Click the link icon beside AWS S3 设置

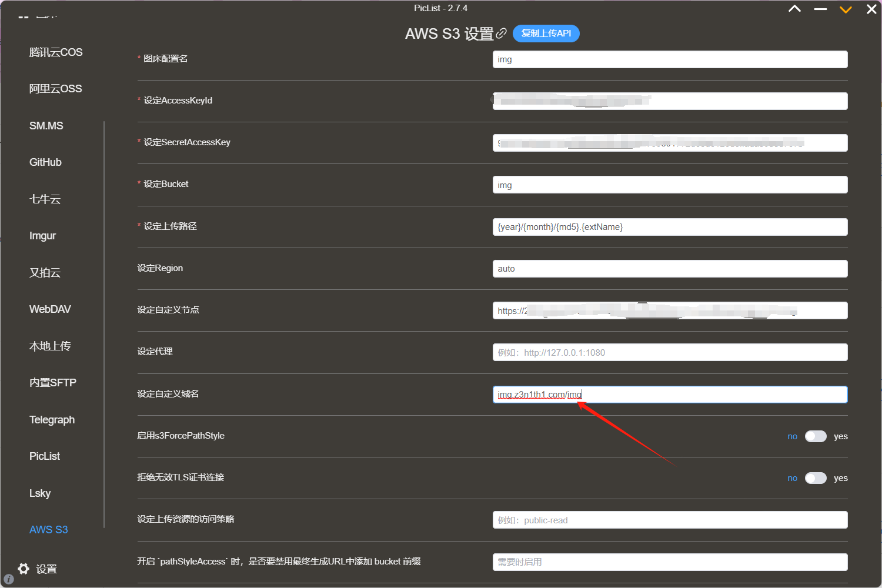[501, 34]
